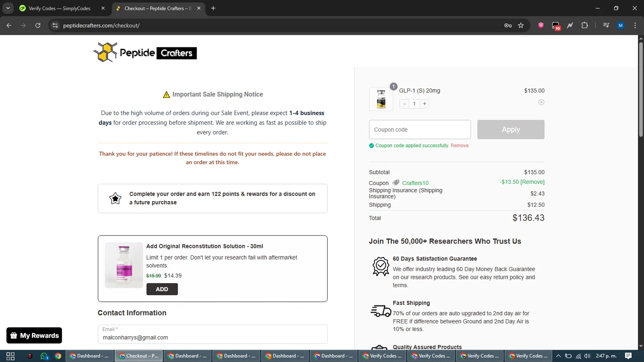Bookmark this page with the star icon

tap(521, 25)
